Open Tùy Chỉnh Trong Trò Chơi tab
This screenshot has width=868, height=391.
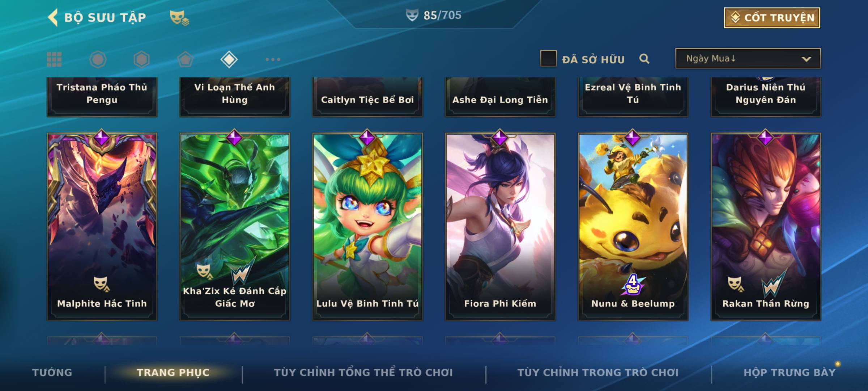(x=598, y=373)
